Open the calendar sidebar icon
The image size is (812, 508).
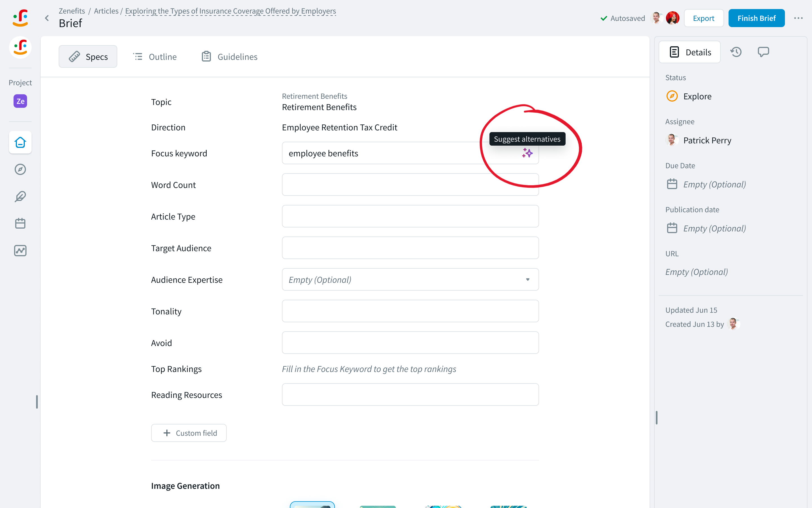[x=20, y=224]
